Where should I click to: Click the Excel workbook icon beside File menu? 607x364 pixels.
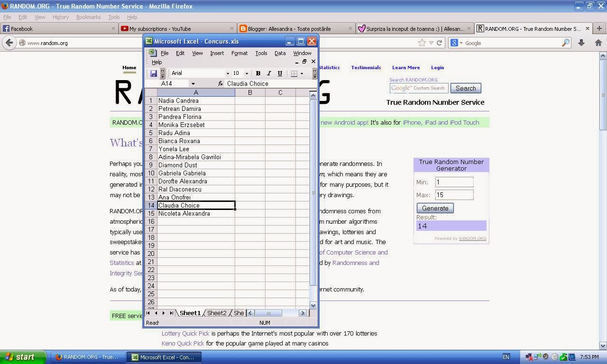pos(152,53)
